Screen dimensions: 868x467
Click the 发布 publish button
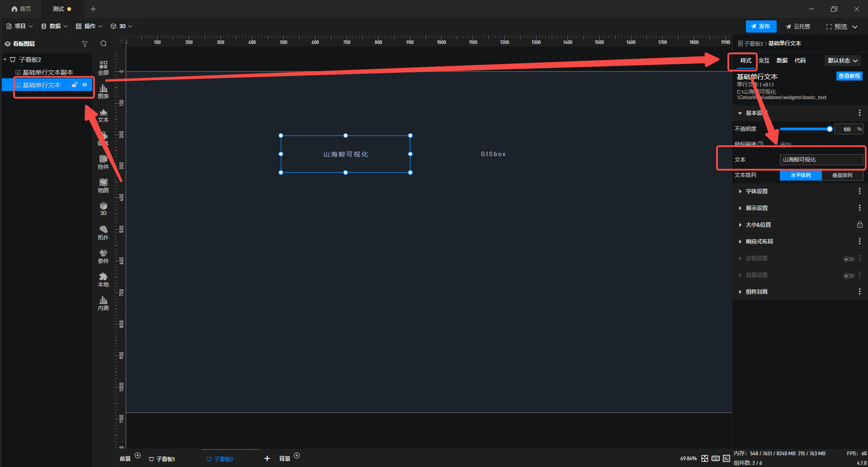coord(761,26)
